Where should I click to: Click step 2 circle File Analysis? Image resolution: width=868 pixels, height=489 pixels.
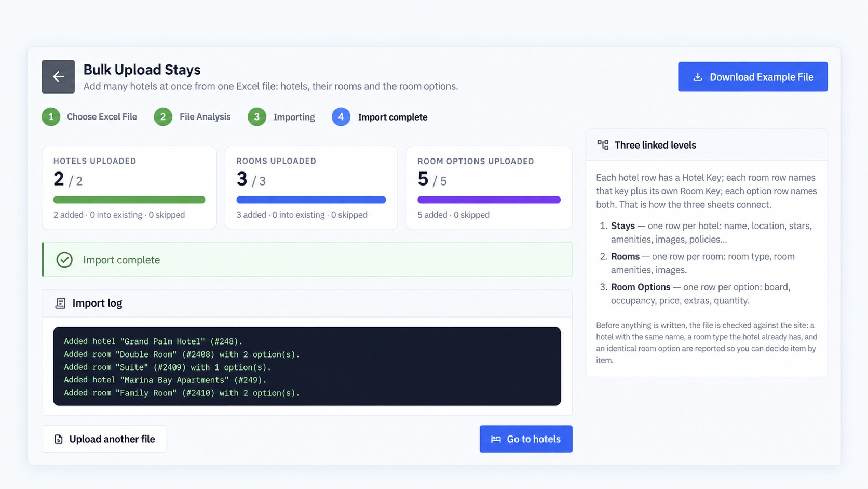coord(163,117)
